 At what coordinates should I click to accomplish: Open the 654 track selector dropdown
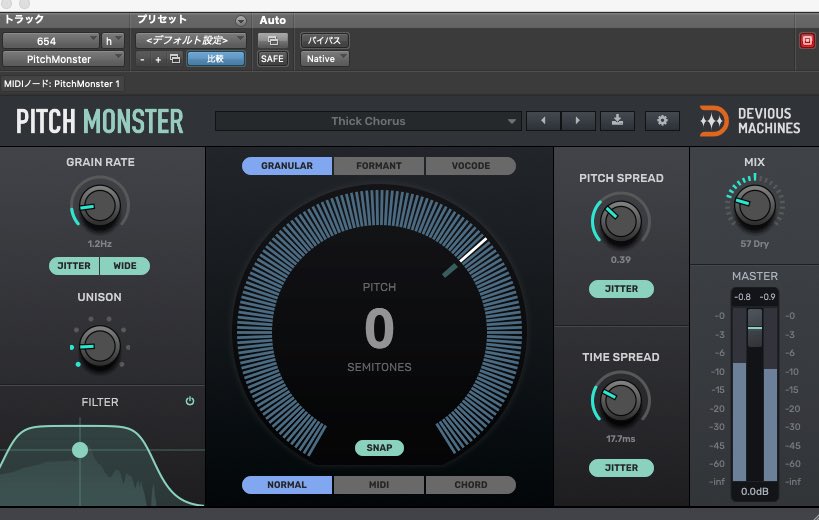coord(50,41)
